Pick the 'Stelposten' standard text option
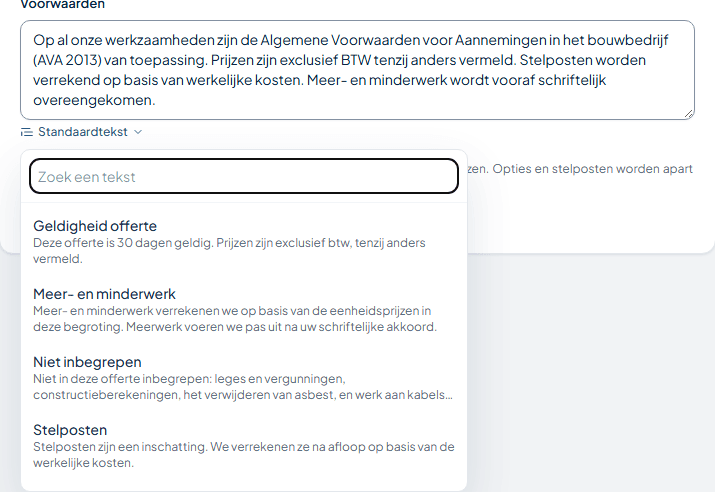This screenshot has height=492, width=715. [x=244, y=445]
